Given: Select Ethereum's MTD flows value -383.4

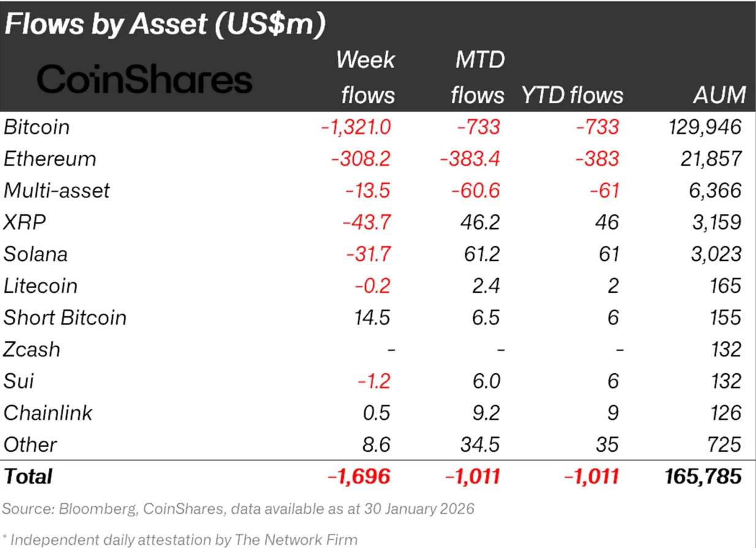Looking at the screenshot, I should coord(470,159).
